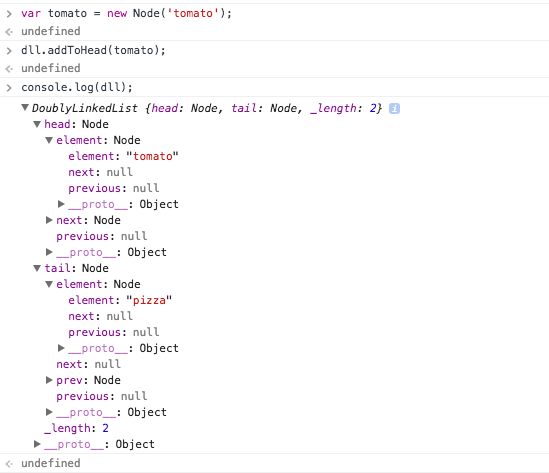This screenshot has width=549, height=473.
Task: Collapse element: Node under tail
Action: [x=49, y=284]
